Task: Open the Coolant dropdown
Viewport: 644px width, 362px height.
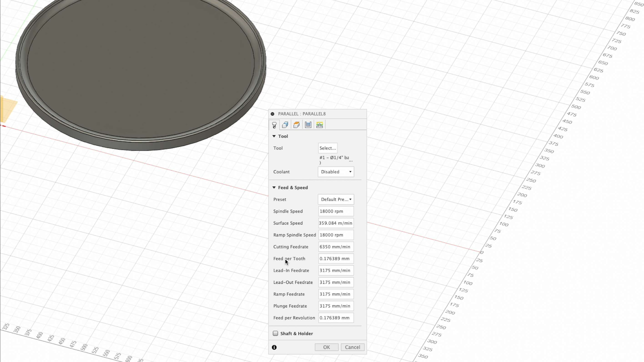Action: 336,172
